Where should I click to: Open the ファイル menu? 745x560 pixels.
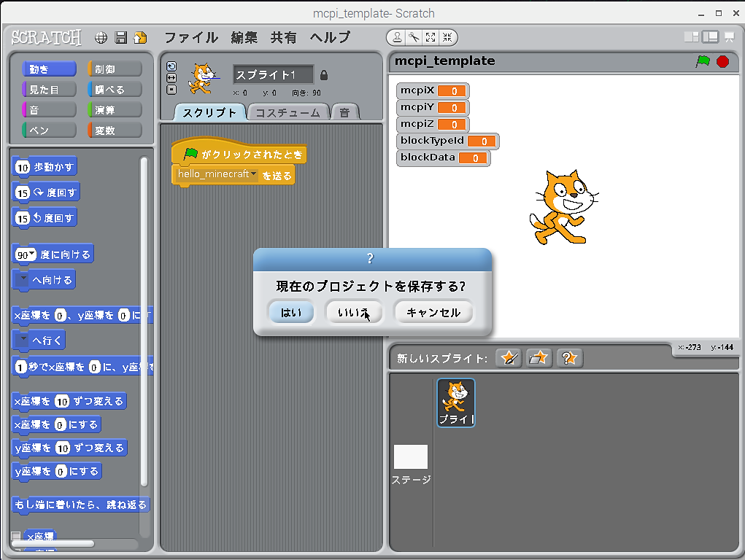click(x=191, y=37)
